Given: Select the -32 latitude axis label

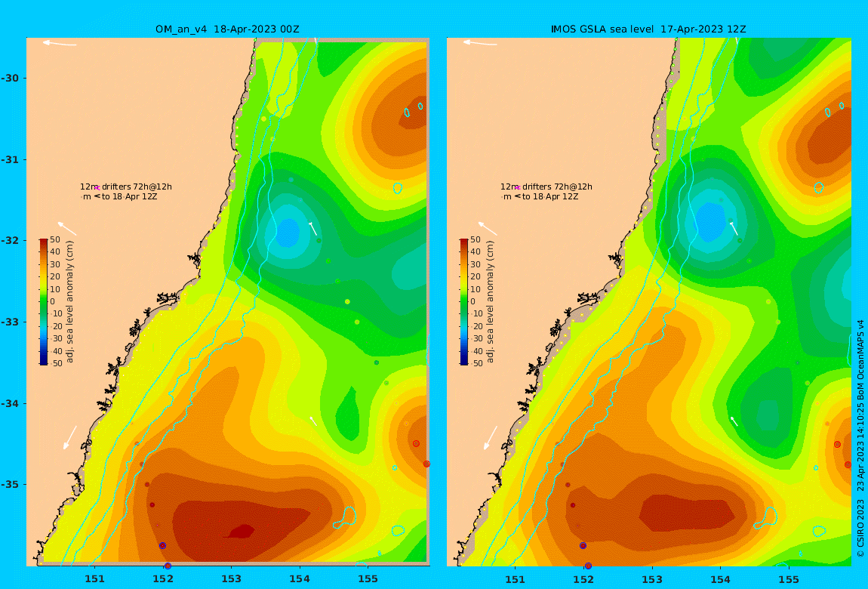Looking at the screenshot, I should pyautogui.click(x=10, y=240).
